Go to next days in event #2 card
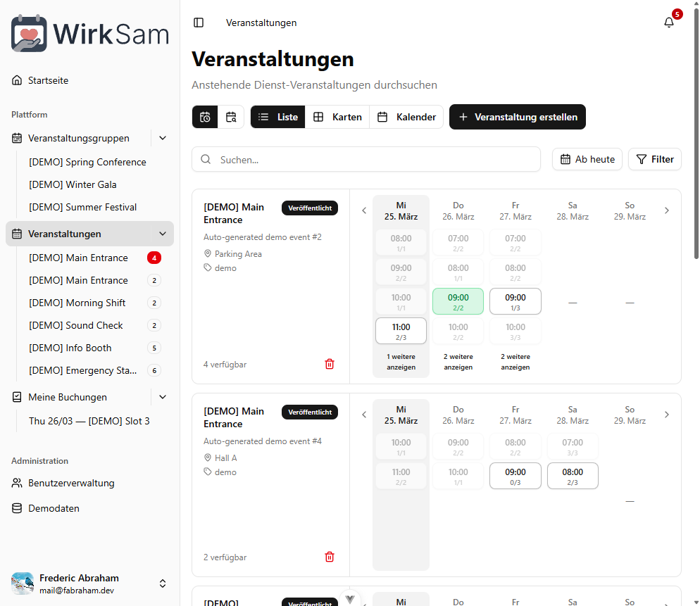The height and width of the screenshot is (606, 700). (667, 210)
